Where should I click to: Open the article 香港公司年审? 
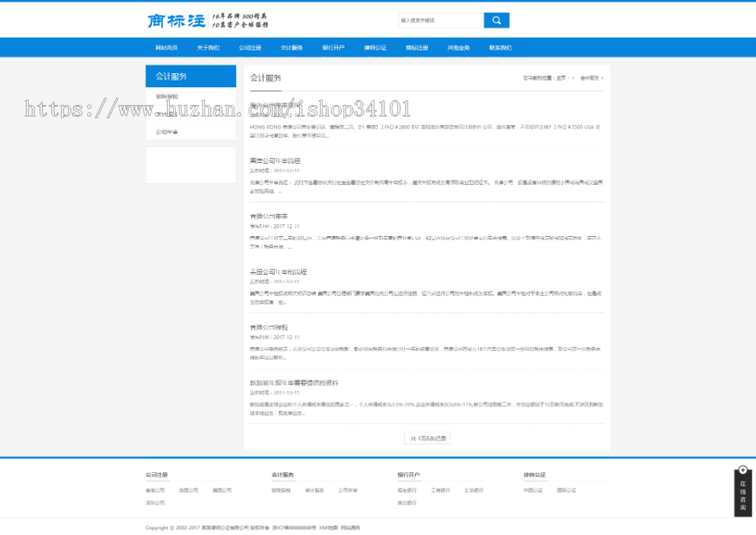tap(269, 217)
